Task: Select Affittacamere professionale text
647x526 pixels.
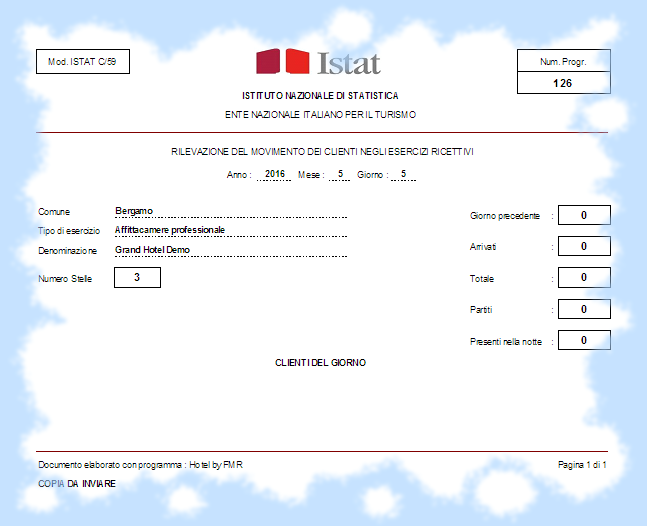Action: [x=170, y=230]
